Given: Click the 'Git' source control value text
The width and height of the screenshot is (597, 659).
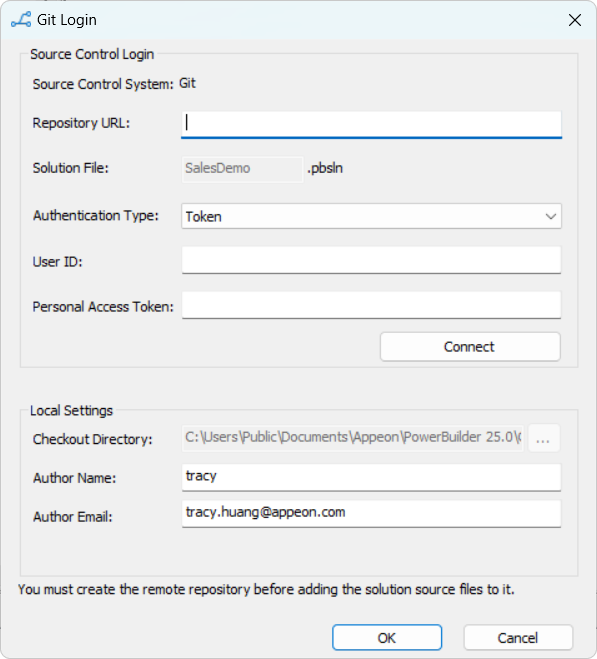Looking at the screenshot, I should (x=187, y=83).
